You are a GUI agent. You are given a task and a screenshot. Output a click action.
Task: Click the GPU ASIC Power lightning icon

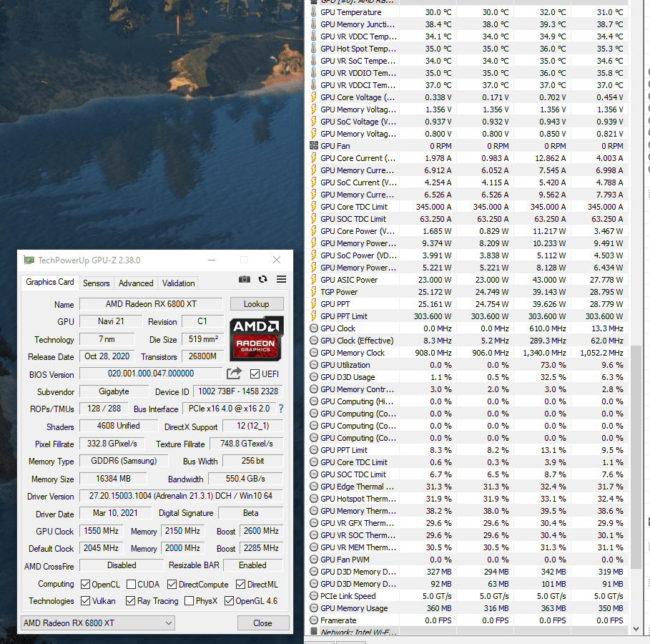coord(314,280)
